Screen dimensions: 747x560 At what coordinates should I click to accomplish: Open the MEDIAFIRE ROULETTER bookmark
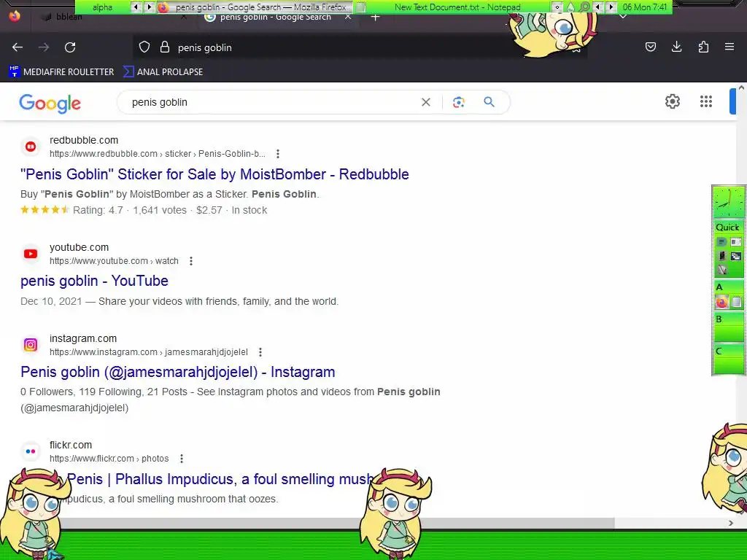61,72
